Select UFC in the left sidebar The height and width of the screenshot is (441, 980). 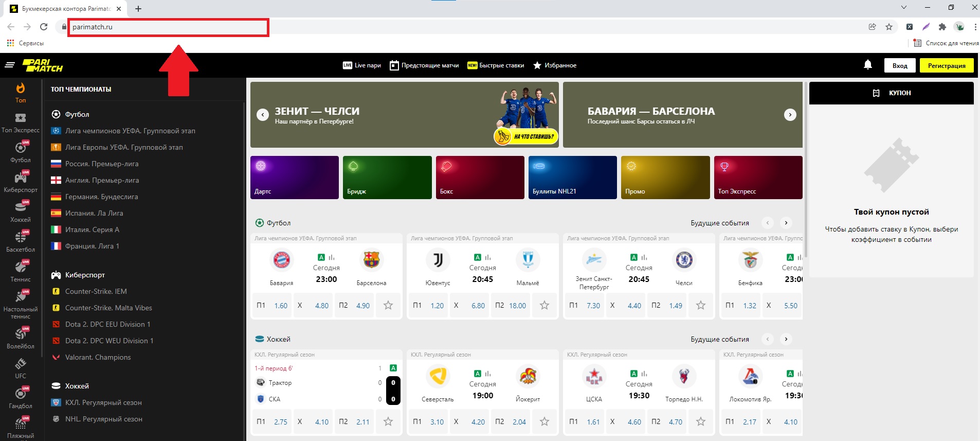21,369
